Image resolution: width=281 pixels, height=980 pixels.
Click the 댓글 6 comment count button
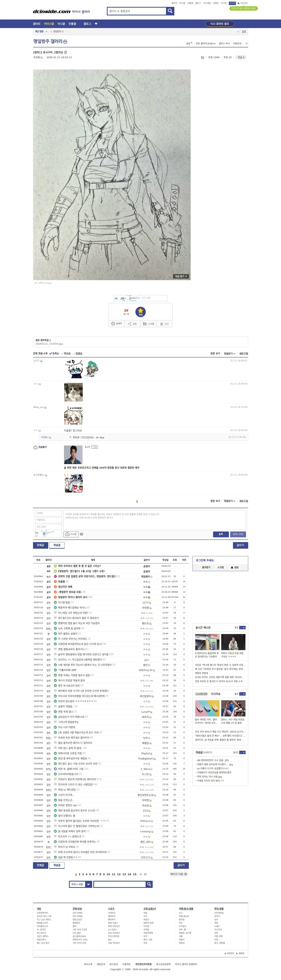coord(241,57)
